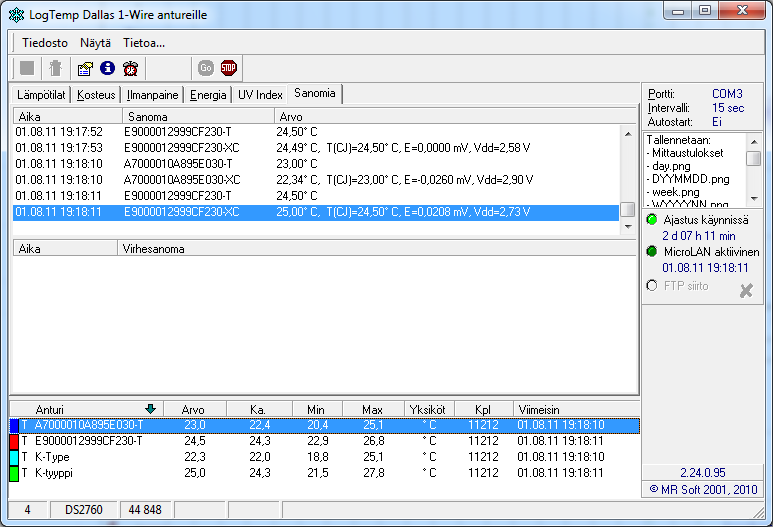Click the red color swatch of E9000012999CF230-T
The width and height of the screenshot is (773, 527).
pos(14,441)
